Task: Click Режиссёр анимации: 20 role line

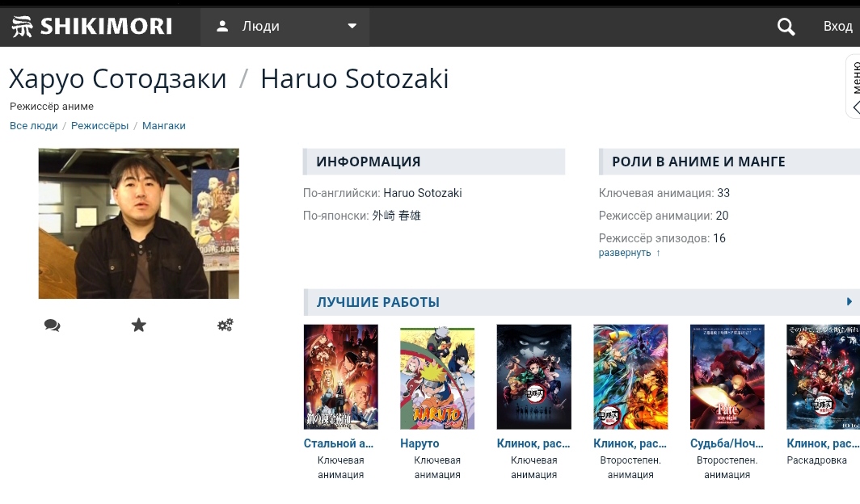Action: [663, 216]
